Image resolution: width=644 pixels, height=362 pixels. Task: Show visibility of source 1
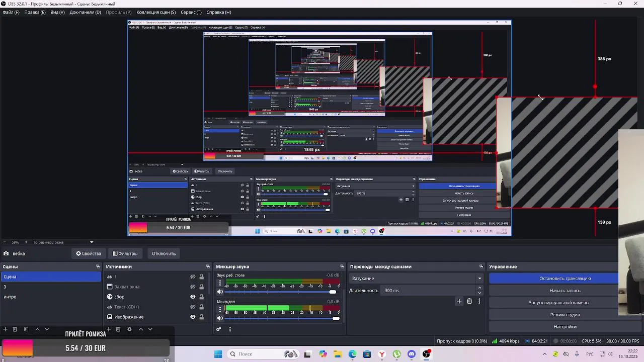193,277
